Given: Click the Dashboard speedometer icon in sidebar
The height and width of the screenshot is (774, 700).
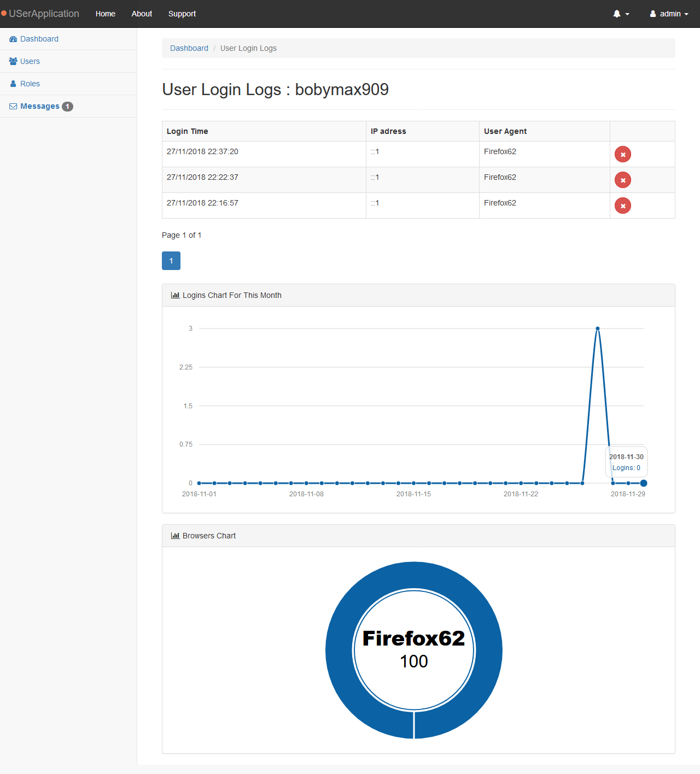Looking at the screenshot, I should pyautogui.click(x=13, y=39).
